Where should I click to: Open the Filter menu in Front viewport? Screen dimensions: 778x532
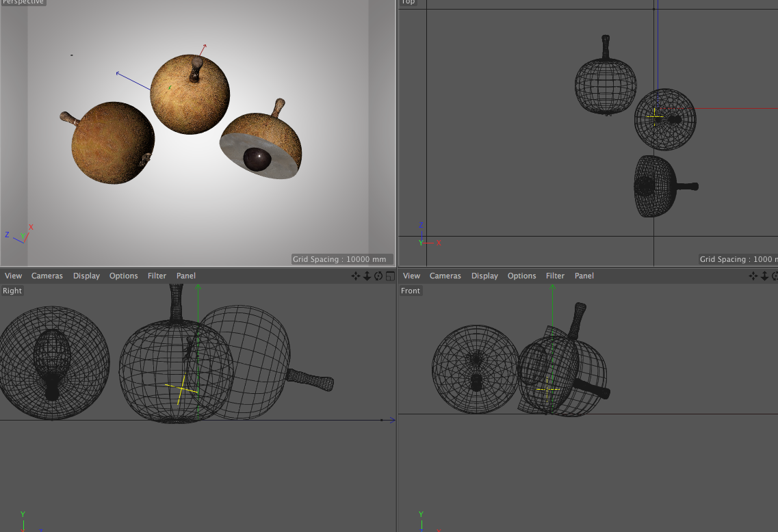(x=555, y=276)
